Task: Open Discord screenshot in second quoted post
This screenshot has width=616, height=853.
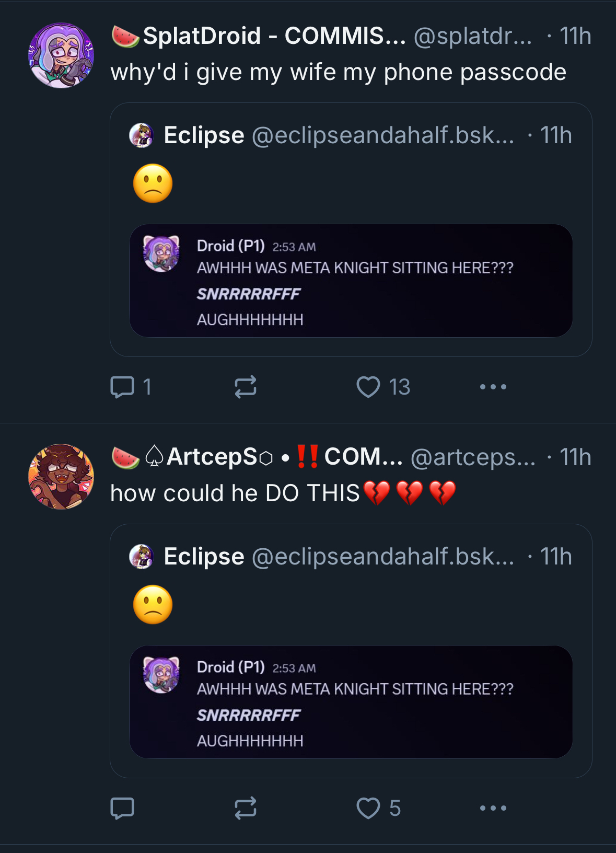Action: [x=351, y=702]
